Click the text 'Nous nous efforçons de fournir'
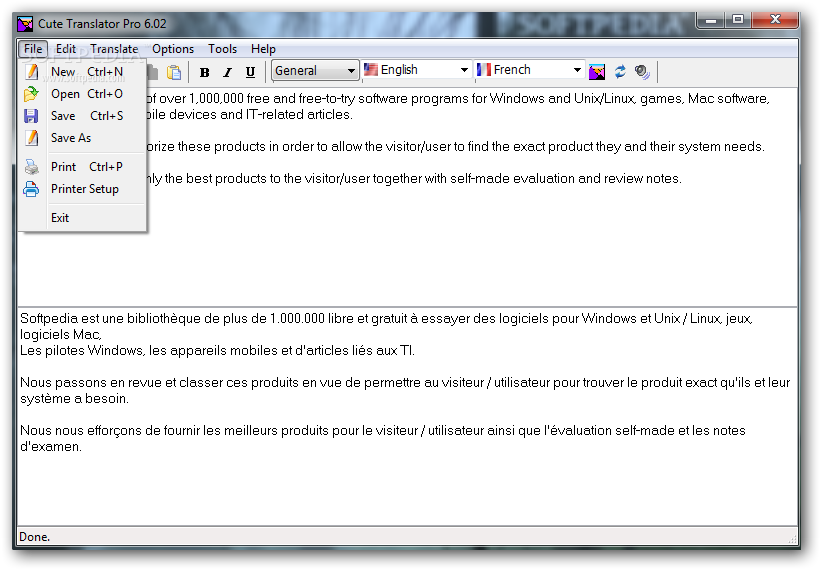Viewport: 821px width, 570px height. click(x=110, y=431)
